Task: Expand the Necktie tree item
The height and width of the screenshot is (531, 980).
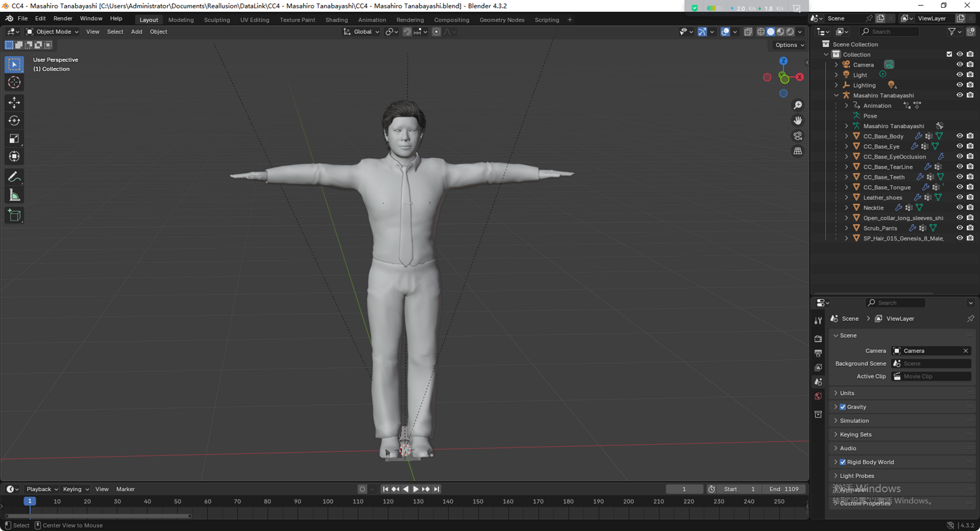Action: (847, 208)
